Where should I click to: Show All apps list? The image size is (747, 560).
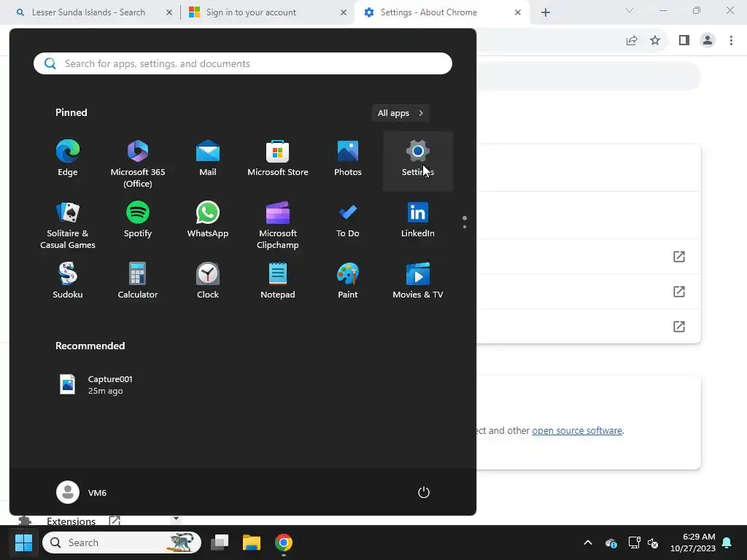click(400, 113)
